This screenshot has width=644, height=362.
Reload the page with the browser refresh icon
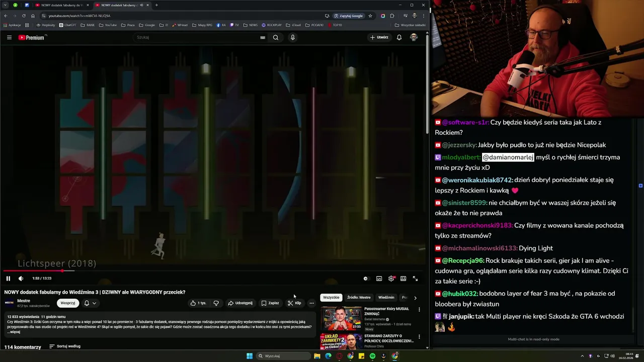pos(24,16)
